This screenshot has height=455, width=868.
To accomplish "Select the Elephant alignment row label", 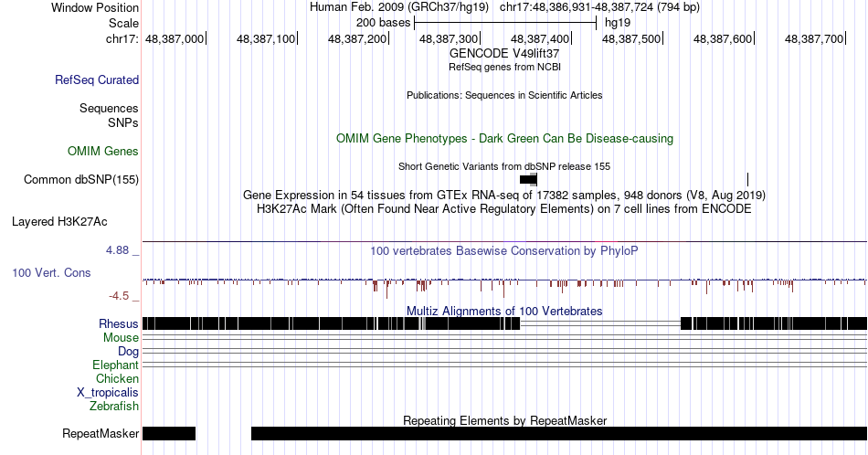I will [115, 365].
